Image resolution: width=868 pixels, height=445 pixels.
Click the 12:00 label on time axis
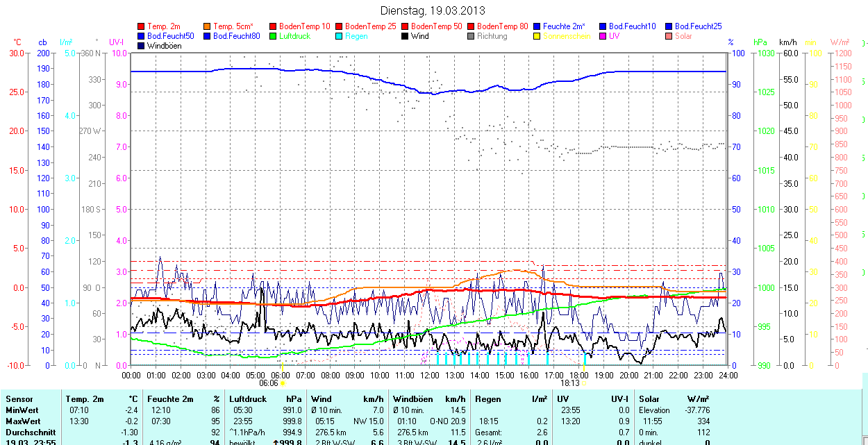(x=429, y=375)
